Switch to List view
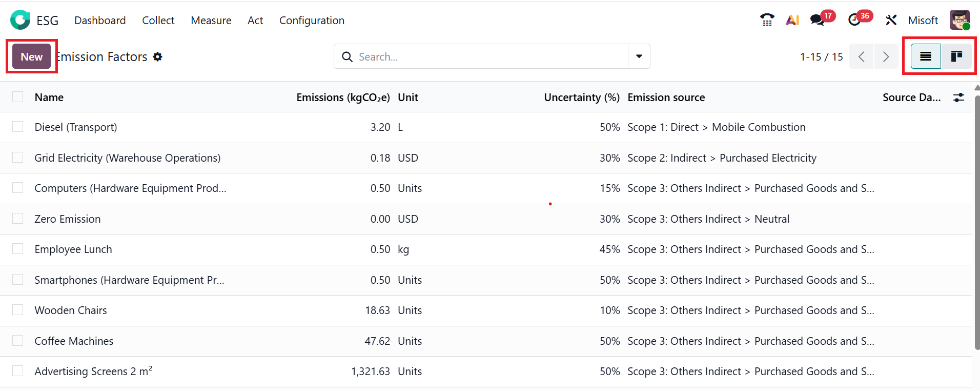Viewport: 980px width, 391px height. [926, 56]
